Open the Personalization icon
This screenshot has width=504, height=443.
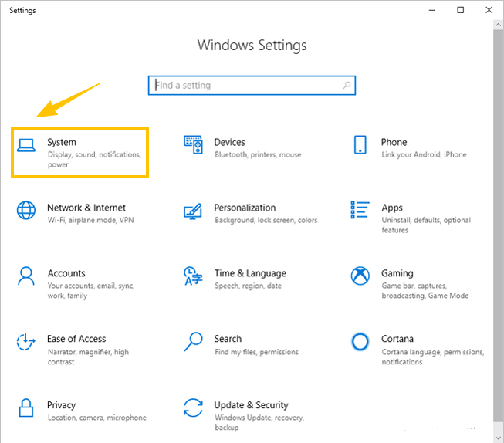(x=193, y=210)
